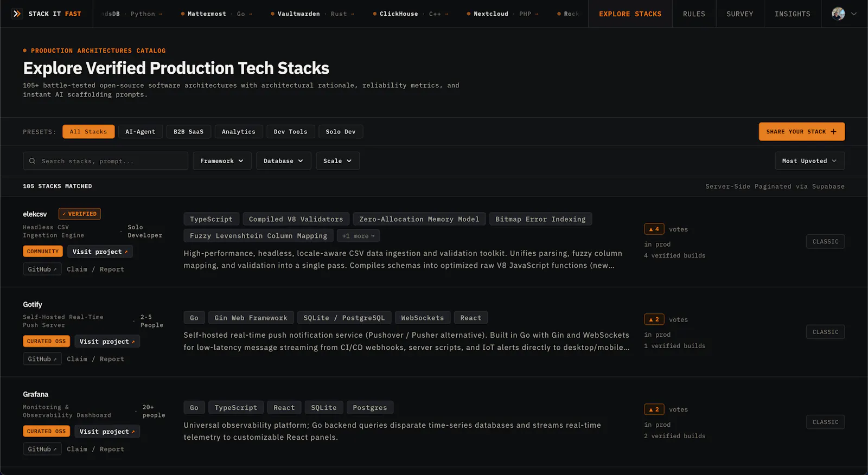Open the Framework filter dropdown
Image resolution: width=868 pixels, height=475 pixels.
222,161
